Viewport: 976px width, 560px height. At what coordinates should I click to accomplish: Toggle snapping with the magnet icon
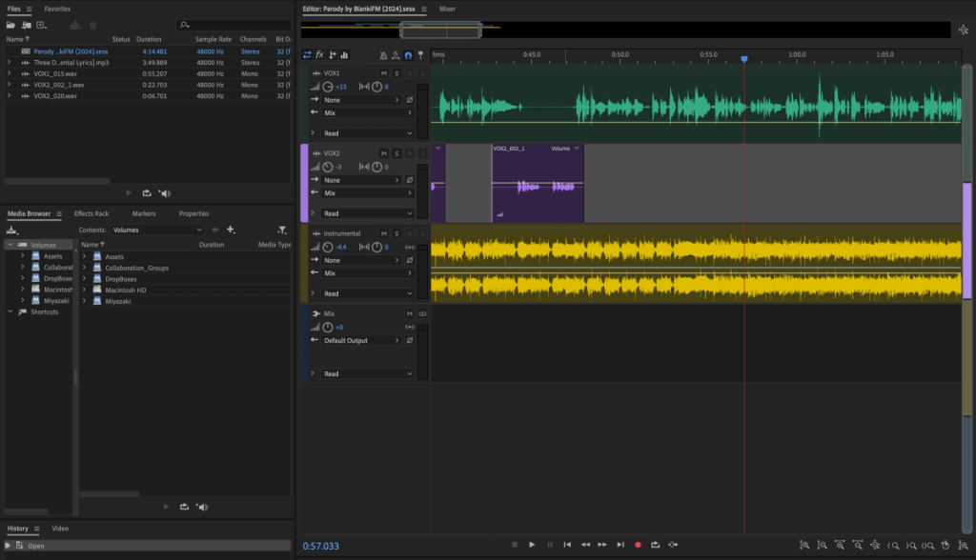click(x=409, y=55)
